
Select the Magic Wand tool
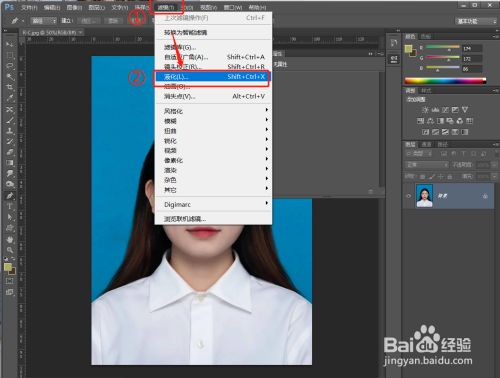click(x=10, y=77)
